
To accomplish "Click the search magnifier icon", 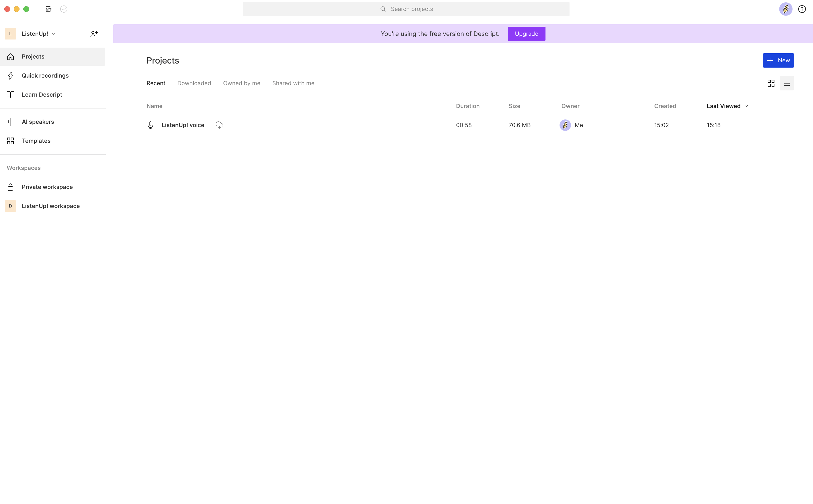I will click(383, 9).
